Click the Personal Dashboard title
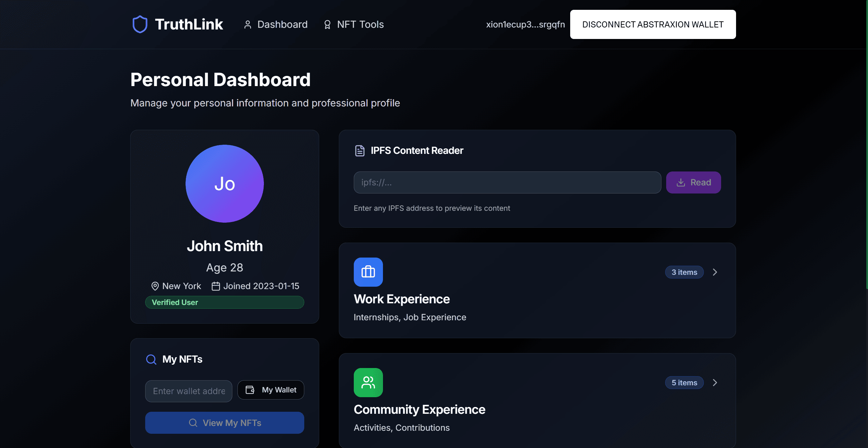 220,80
